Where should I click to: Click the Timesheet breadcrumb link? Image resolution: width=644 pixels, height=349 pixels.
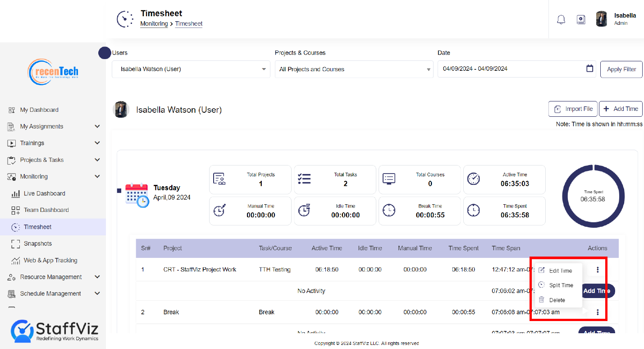(x=189, y=23)
